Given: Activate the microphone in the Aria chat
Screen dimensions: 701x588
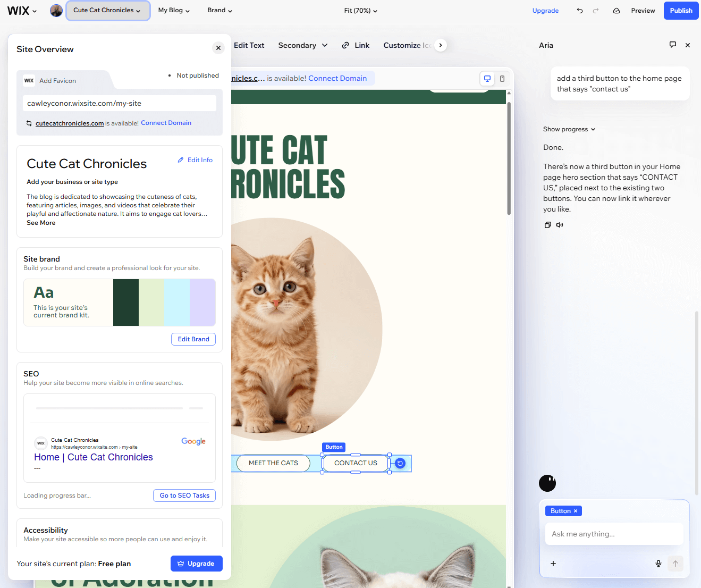Looking at the screenshot, I should (658, 564).
